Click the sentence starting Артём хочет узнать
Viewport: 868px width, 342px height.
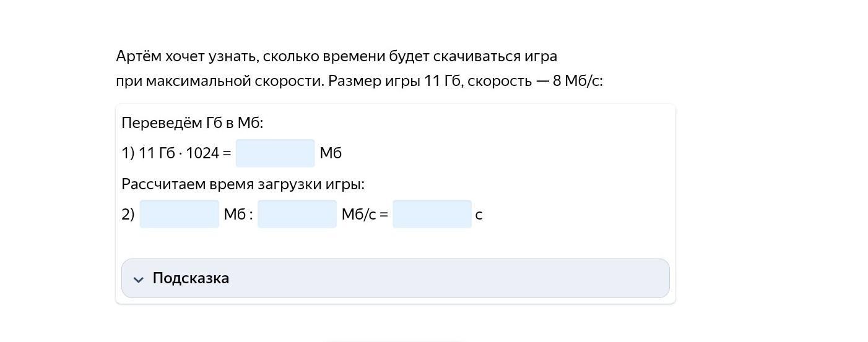point(336,56)
